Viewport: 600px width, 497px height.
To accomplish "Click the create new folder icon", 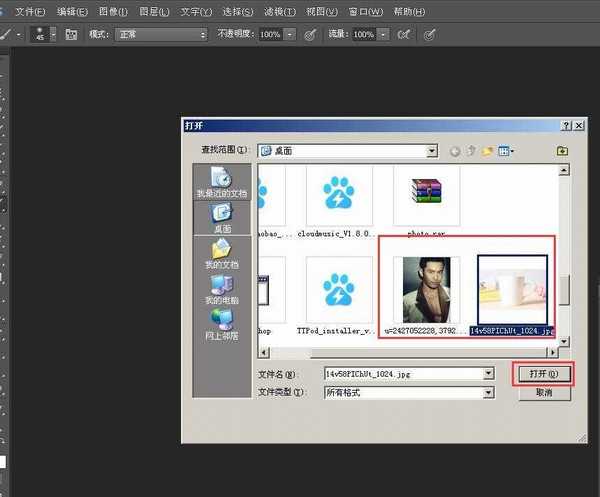I will click(x=488, y=151).
